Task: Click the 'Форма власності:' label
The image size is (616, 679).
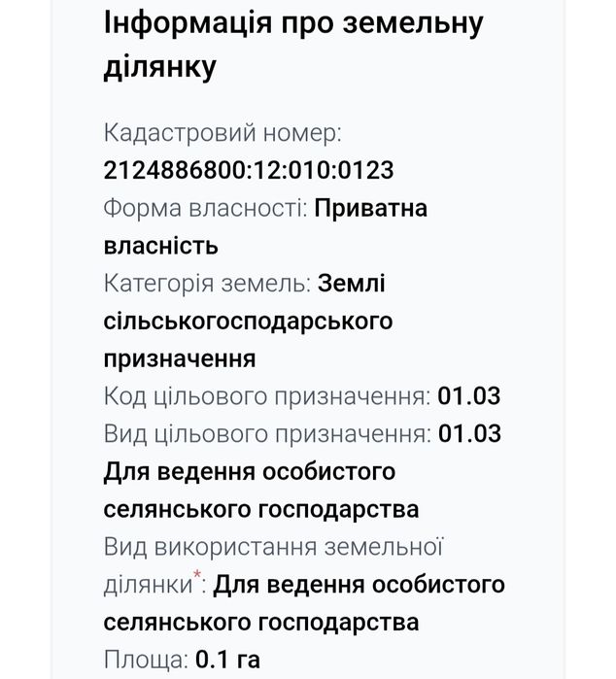Action: pyautogui.click(x=206, y=208)
